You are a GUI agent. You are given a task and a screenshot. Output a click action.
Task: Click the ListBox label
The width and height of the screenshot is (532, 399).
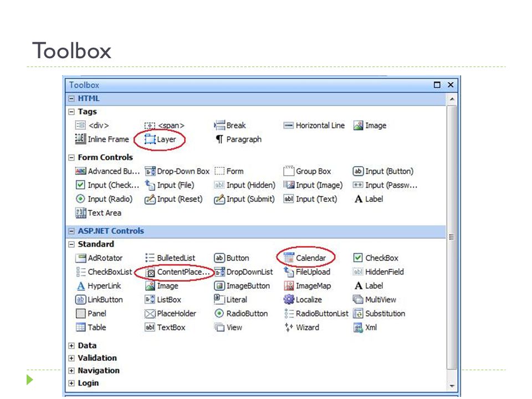(x=169, y=300)
